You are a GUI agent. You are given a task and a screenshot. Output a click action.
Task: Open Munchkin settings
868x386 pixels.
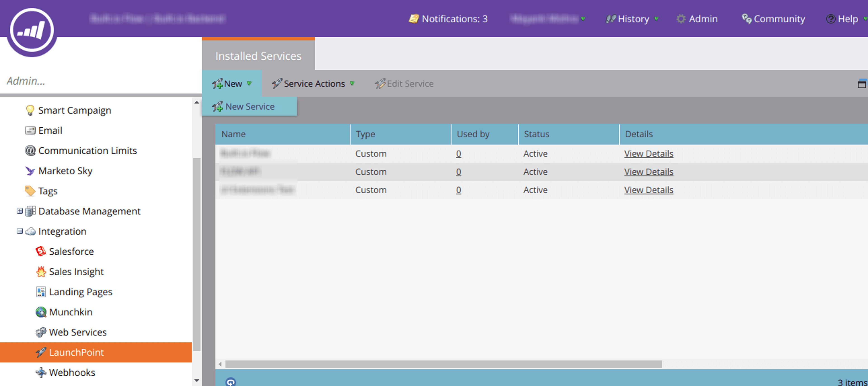(x=71, y=312)
